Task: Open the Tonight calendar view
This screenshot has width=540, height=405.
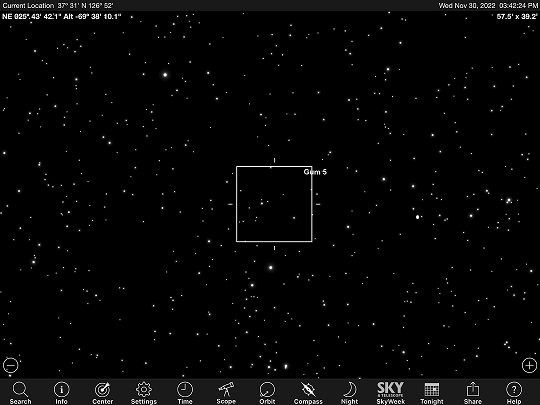Action: click(x=432, y=393)
